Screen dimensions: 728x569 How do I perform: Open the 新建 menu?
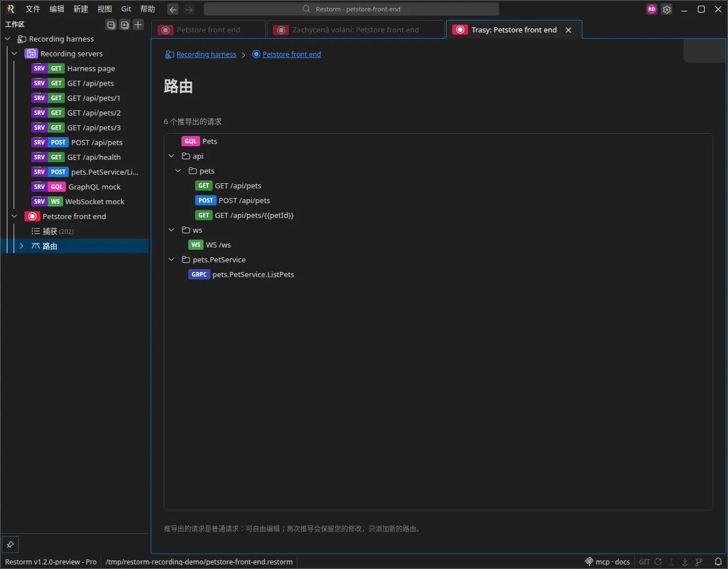point(81,9)
